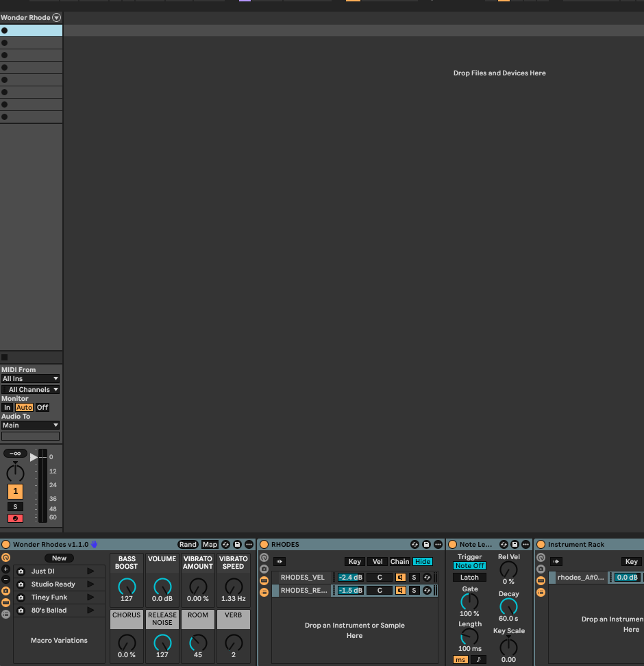Select the rhodes_A#0... chain
Screen dimensions: 644x666
pos(580,577)
